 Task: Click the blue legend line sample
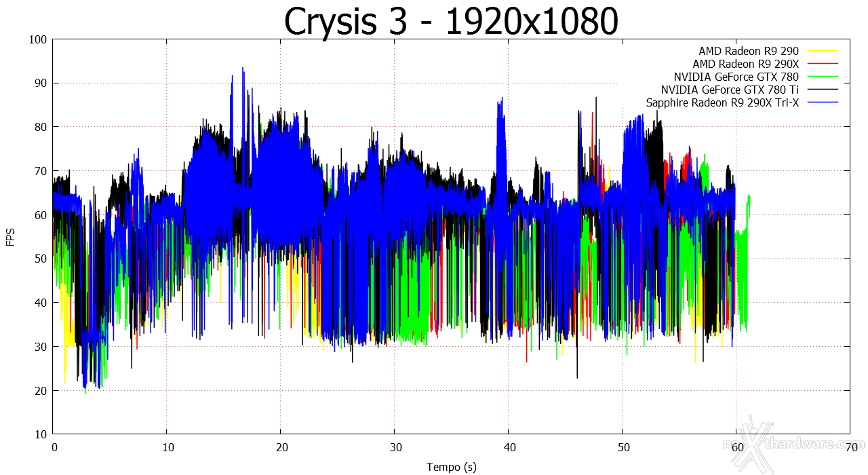[x=822, y=102]
